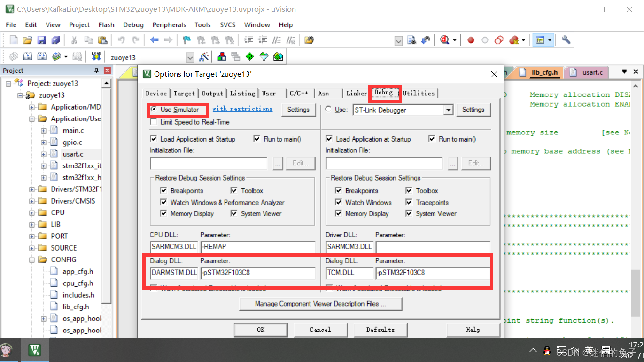
Task: Click the simulator Settings button
Action: 298,110
